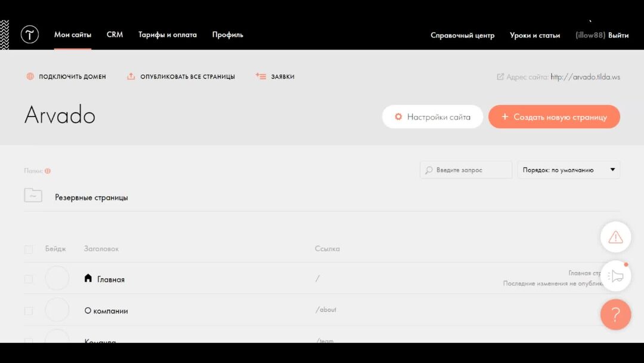Check the Главная page checkbox

coord(29,279)
